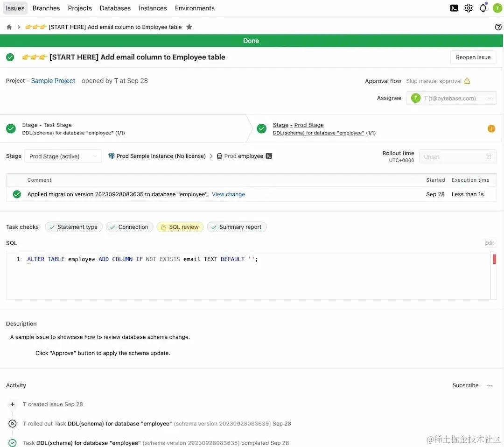Open the Branches tab

point(46,8)
